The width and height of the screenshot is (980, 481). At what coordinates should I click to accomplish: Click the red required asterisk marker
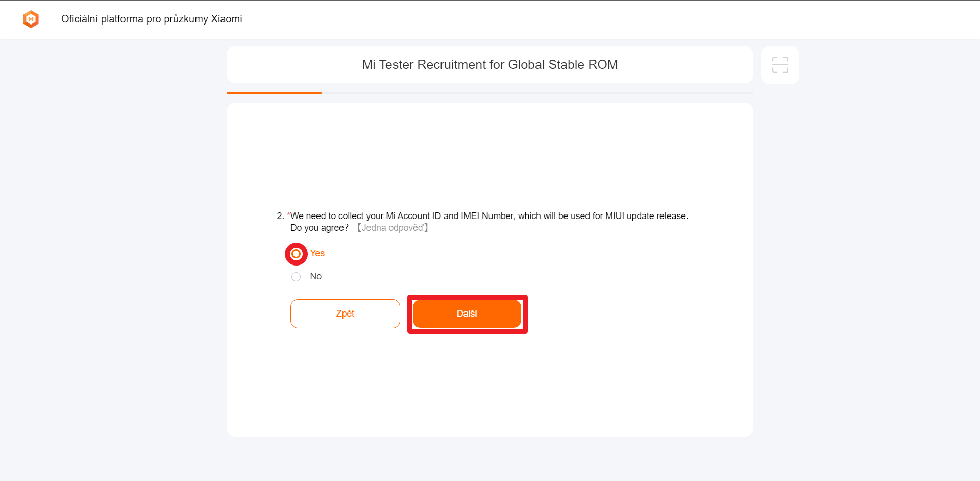tap(288, 214)
